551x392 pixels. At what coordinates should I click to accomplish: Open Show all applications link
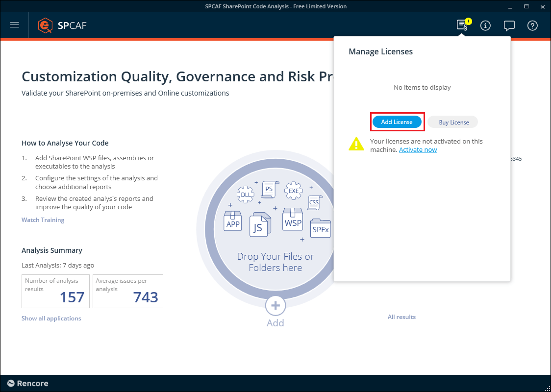click(51, 318)
